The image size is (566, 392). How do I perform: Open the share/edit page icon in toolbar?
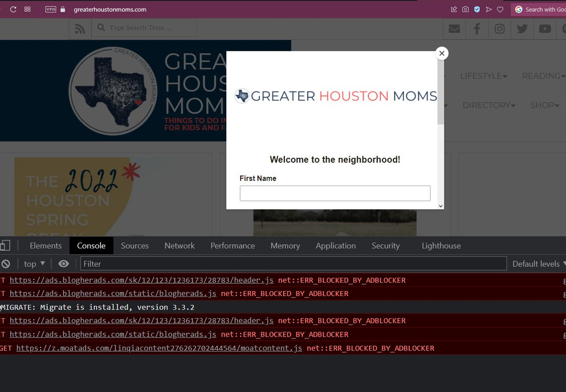coord(454,9)
